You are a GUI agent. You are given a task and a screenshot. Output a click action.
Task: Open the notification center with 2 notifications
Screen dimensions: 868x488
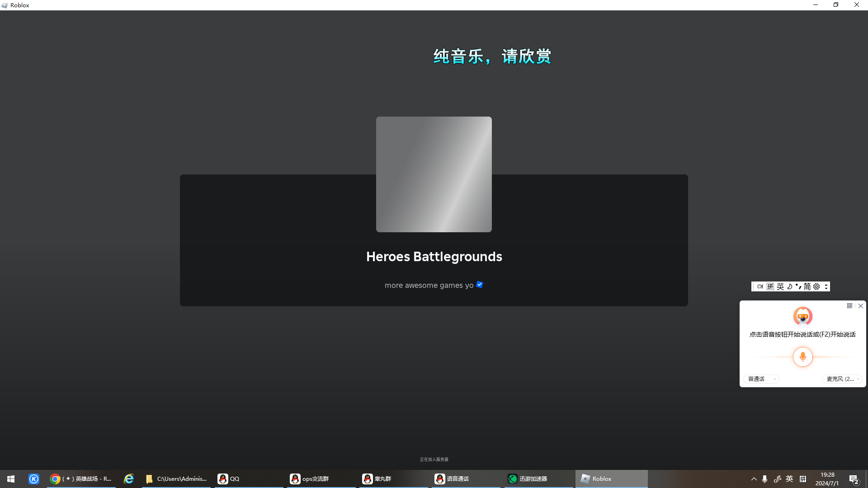[x=854, y=479]
